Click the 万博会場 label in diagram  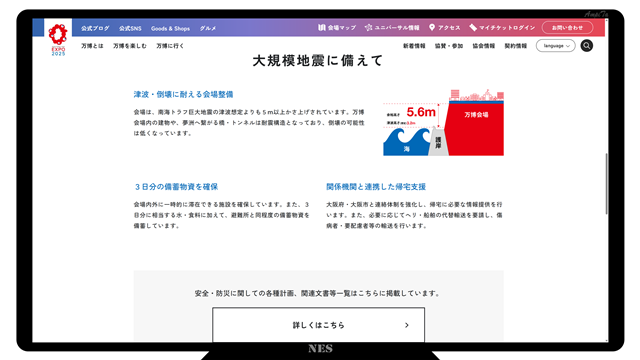(x=476, y=115)
